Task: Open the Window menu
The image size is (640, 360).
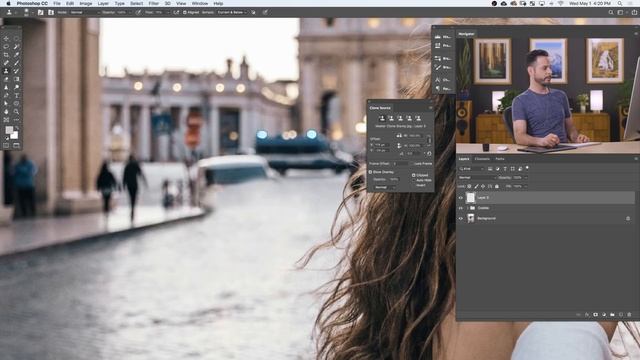Action: tap(200, 3)
